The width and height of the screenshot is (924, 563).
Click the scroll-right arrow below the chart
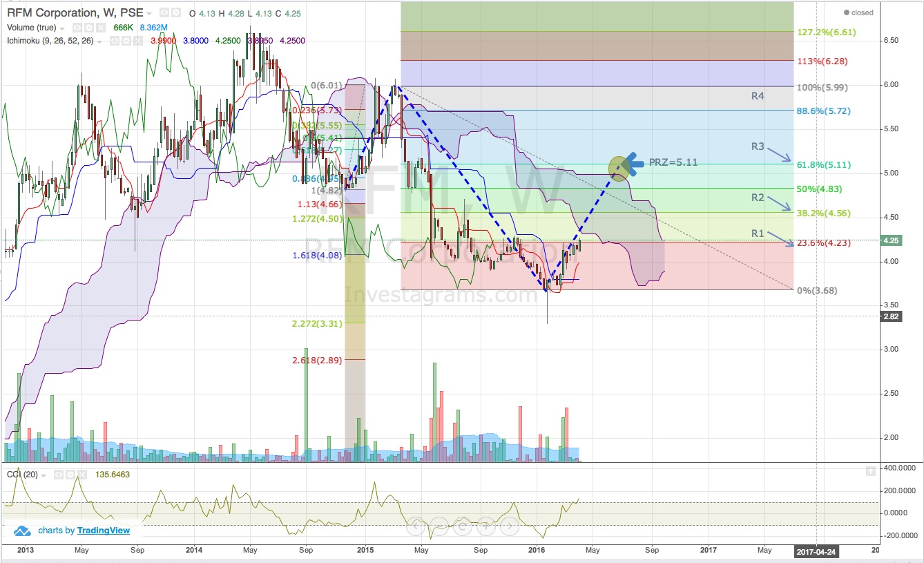pos(509,526)
